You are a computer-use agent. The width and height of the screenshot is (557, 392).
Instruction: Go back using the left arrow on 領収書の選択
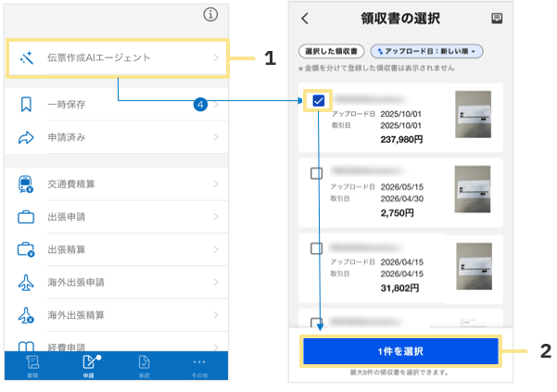tap(305, 18)
